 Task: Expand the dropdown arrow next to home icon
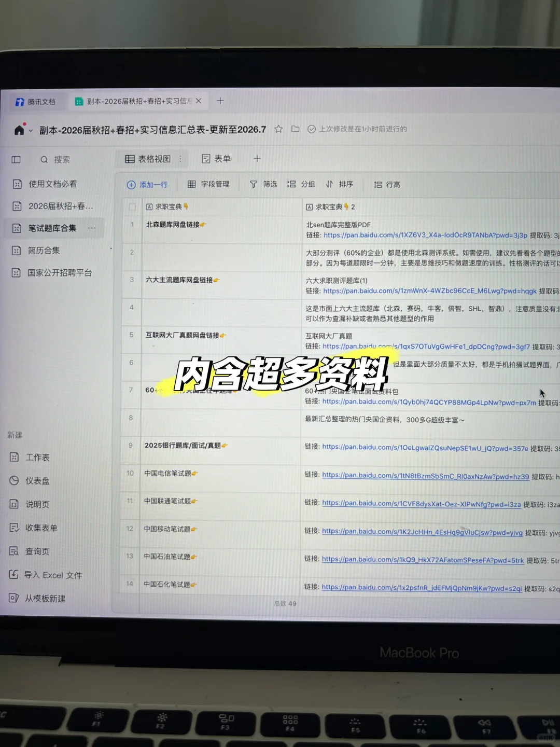pyautogui.click(x=31, y=131)
